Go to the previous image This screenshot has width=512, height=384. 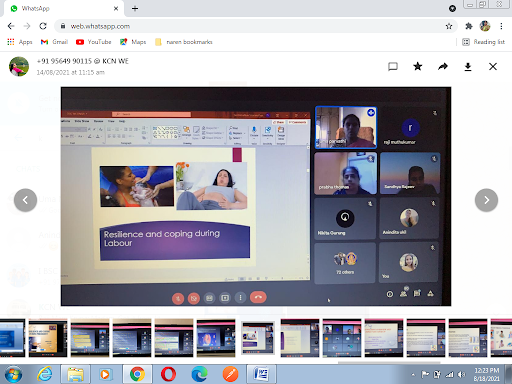click(25, 200)
